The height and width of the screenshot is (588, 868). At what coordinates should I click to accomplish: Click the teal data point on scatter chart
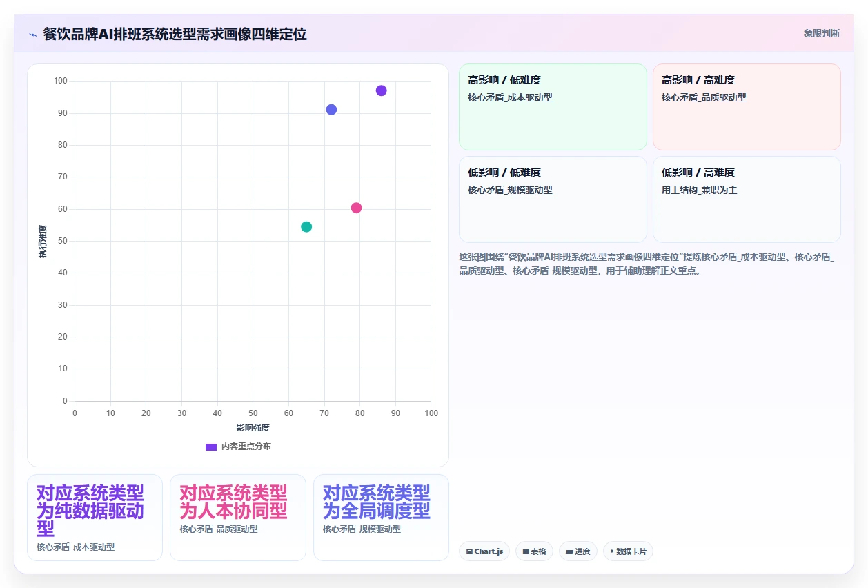(x=306, y=227)
